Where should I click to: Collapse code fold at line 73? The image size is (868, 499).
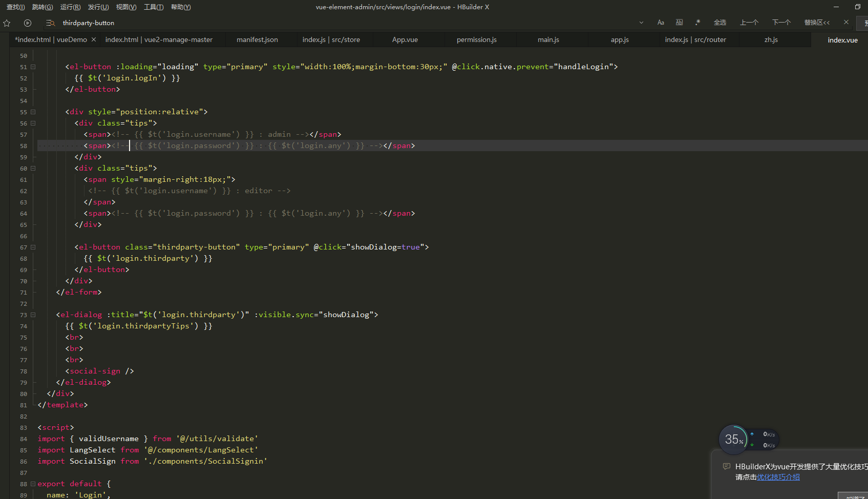pos(33,315)
